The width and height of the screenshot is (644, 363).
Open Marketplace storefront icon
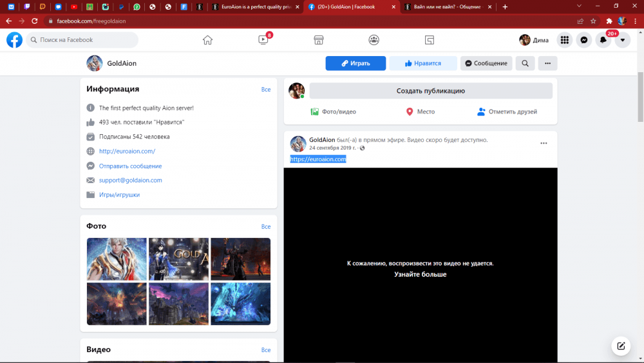[x=318, y=40]
